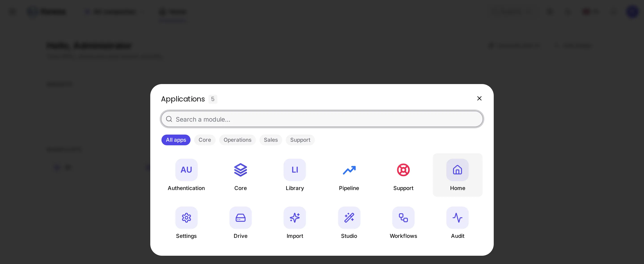Filter applications by Sales
This screenshot has height=264, width=644.
[271, 140]
